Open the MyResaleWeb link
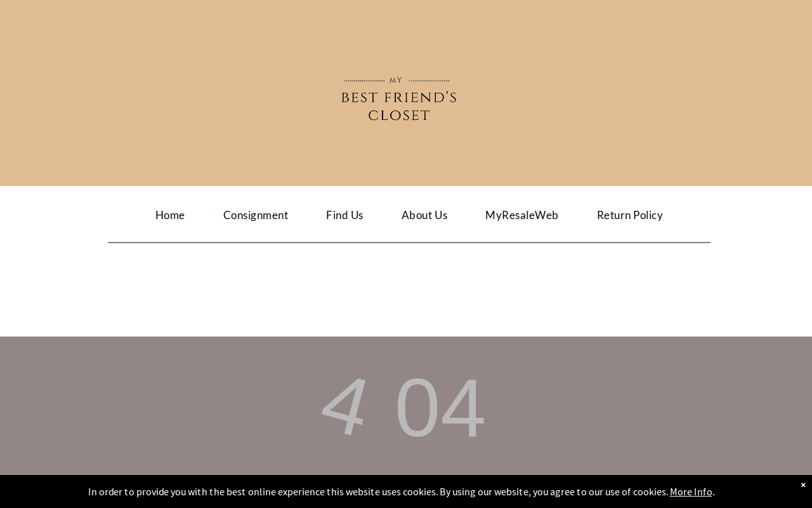Screen dimensions: 812x508 pyautogui.click(x=521, y=215)
